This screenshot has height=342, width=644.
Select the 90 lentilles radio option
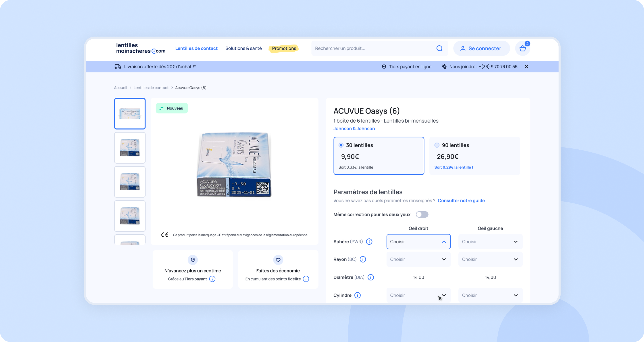click(x=437, y=145)
